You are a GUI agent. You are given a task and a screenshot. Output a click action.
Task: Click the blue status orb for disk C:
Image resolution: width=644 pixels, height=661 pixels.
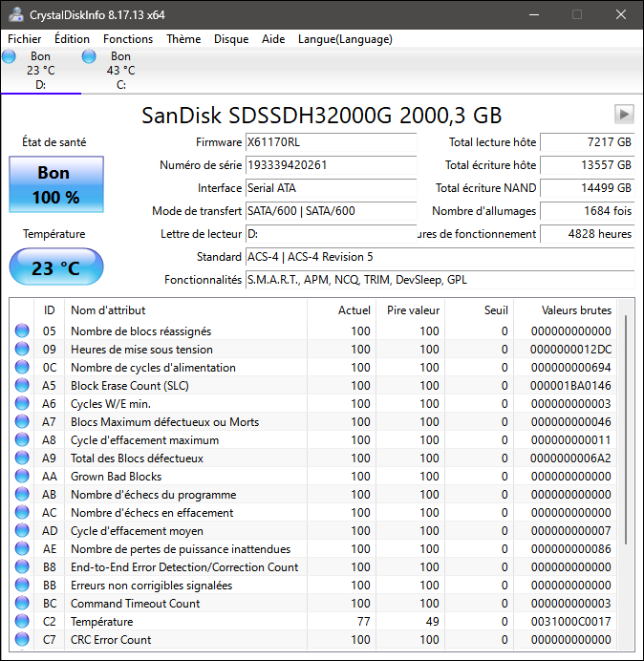[89, 56]
